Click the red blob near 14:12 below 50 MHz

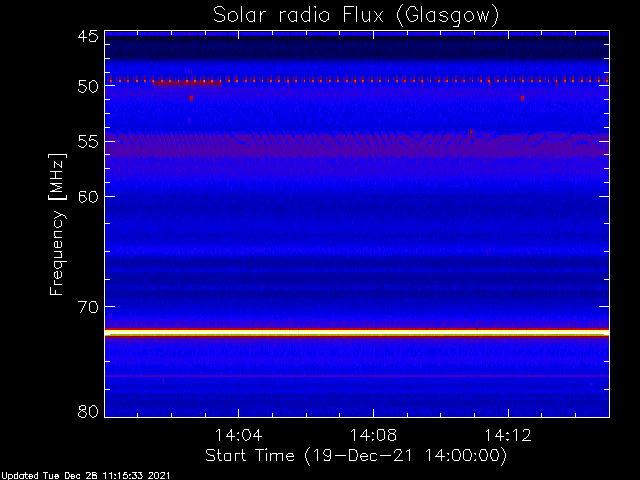point(522,98)
